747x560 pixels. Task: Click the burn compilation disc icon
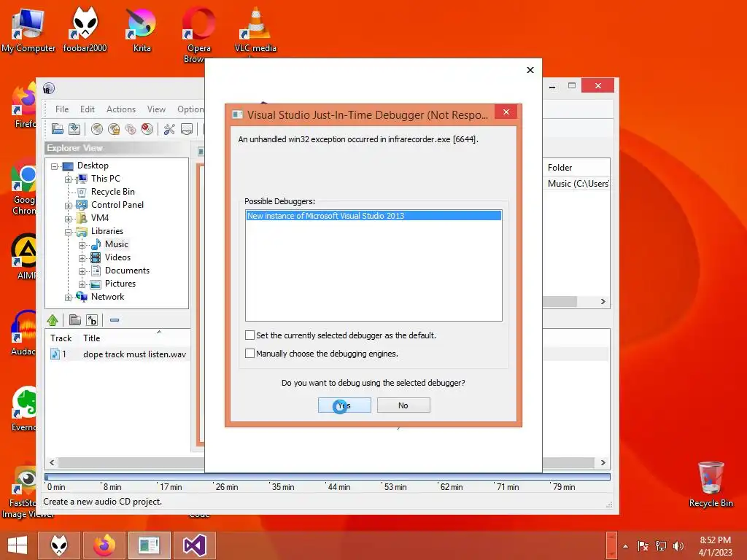97,129
